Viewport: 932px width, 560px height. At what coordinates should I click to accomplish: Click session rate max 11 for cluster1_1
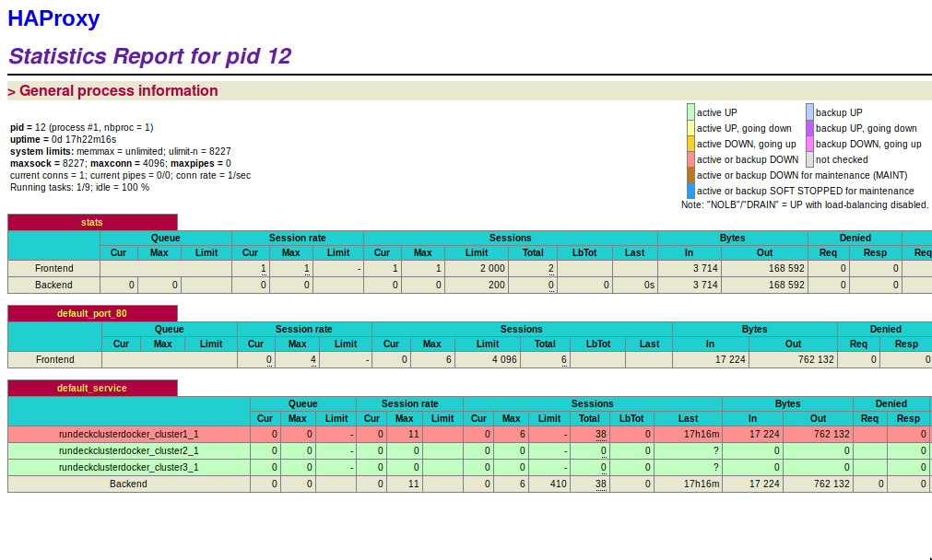point(414,434)
